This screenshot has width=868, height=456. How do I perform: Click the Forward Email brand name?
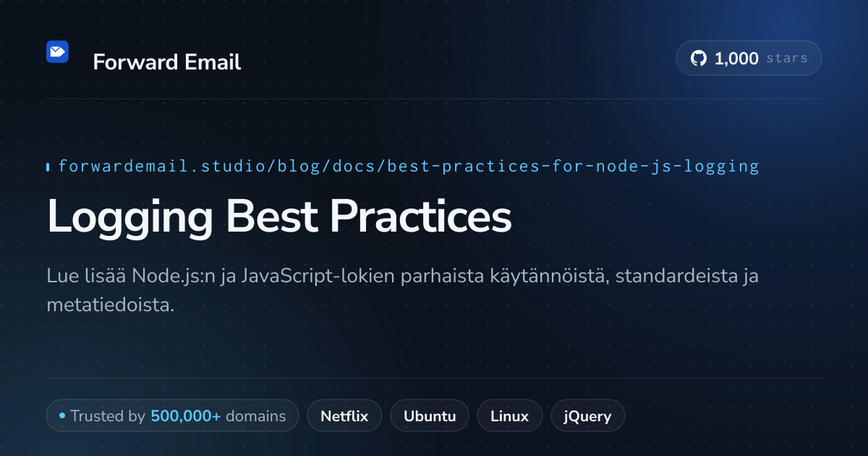click(166, 62)
